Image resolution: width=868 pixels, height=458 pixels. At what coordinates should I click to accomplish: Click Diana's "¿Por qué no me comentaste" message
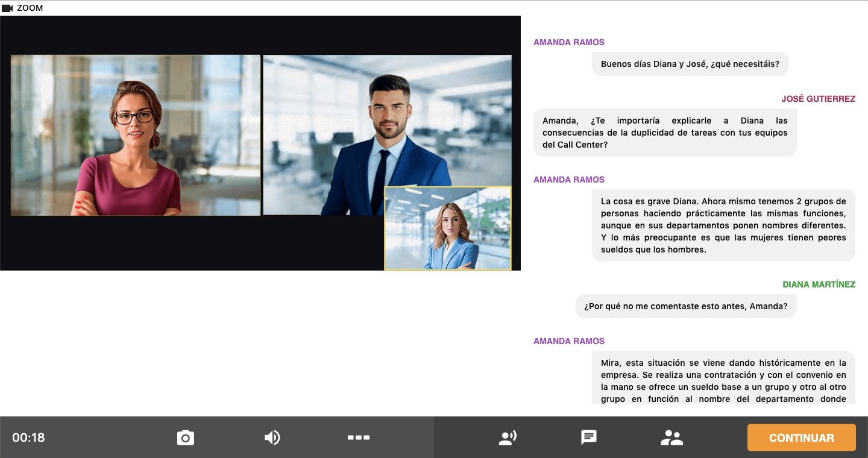685,306
